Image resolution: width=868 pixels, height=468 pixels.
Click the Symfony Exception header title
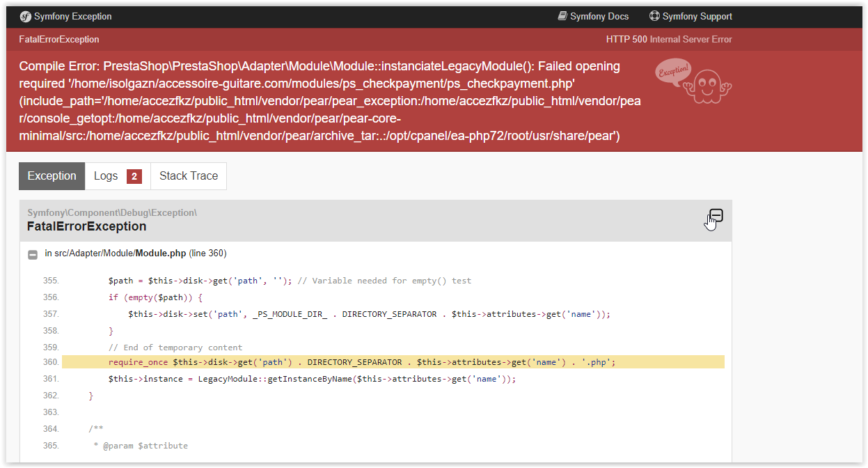click(x=72, y=16)
